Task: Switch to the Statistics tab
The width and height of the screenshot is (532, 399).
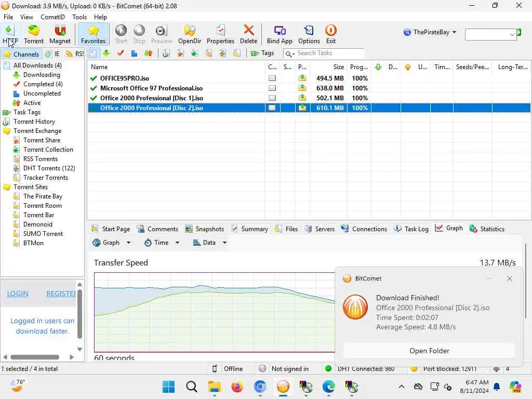Action: point(487,229)
